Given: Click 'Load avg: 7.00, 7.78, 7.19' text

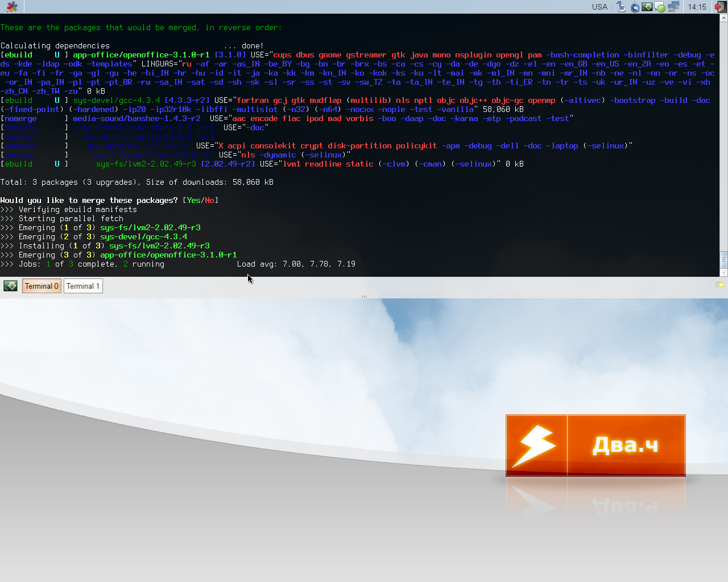Looking at the screenshot, I should click(x=296, y=264).
